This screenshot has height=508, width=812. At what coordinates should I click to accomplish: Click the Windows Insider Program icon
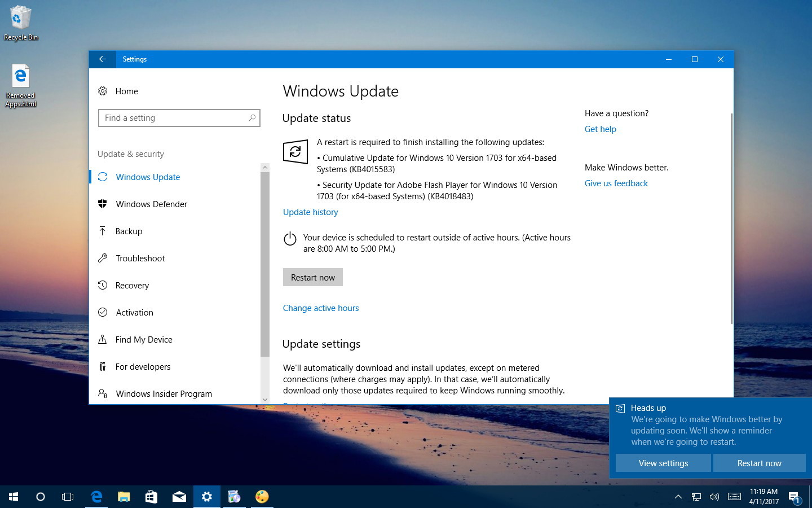pyautogui.click(x=103, y=393)
